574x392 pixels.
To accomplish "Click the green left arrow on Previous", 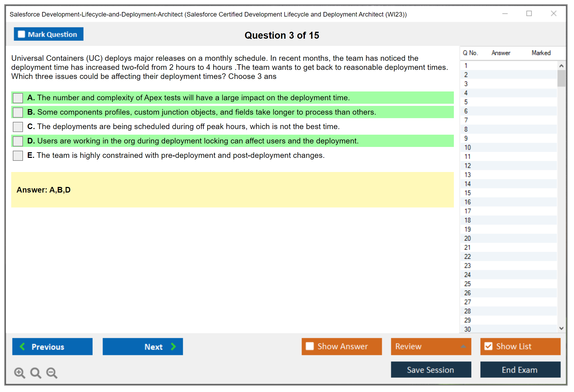I will tap(22, 346).
